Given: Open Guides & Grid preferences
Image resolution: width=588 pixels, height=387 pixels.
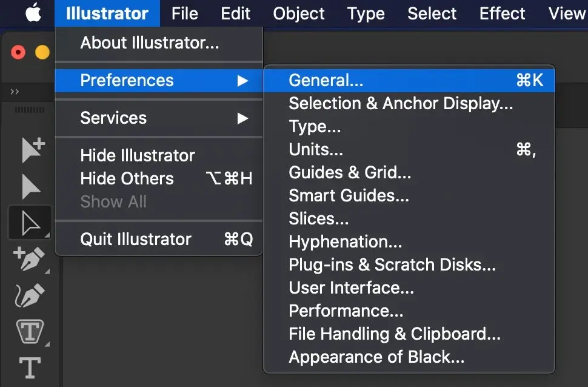Looking at the screenshot, I should point(350,172).
